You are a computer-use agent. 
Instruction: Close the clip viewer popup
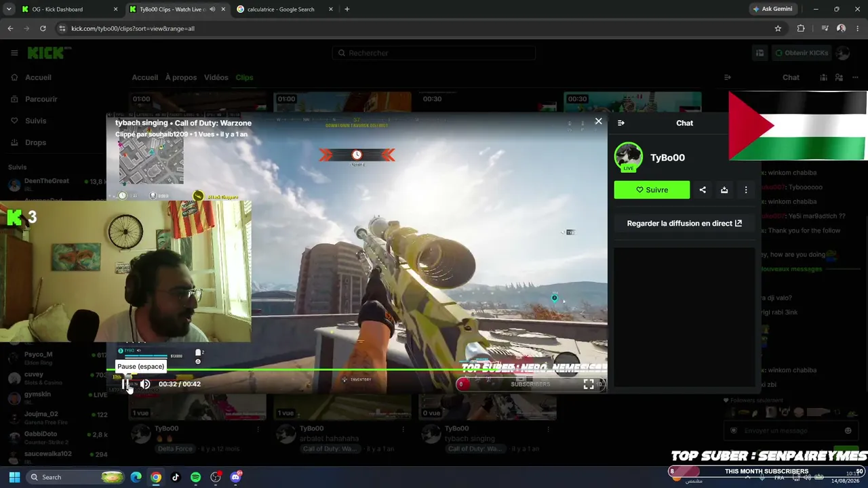(x=598, y=121)
